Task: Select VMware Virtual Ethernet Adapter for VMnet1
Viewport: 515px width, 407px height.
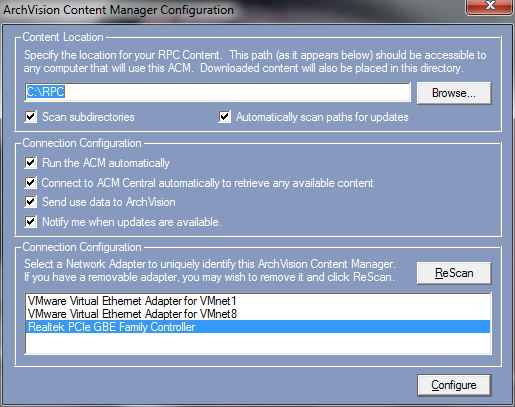Action: (x=258, y=301)
